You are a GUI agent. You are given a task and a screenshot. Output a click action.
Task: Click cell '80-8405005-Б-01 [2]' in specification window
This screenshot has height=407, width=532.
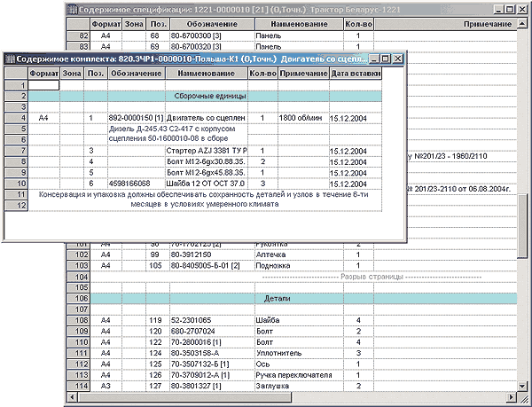212,265
